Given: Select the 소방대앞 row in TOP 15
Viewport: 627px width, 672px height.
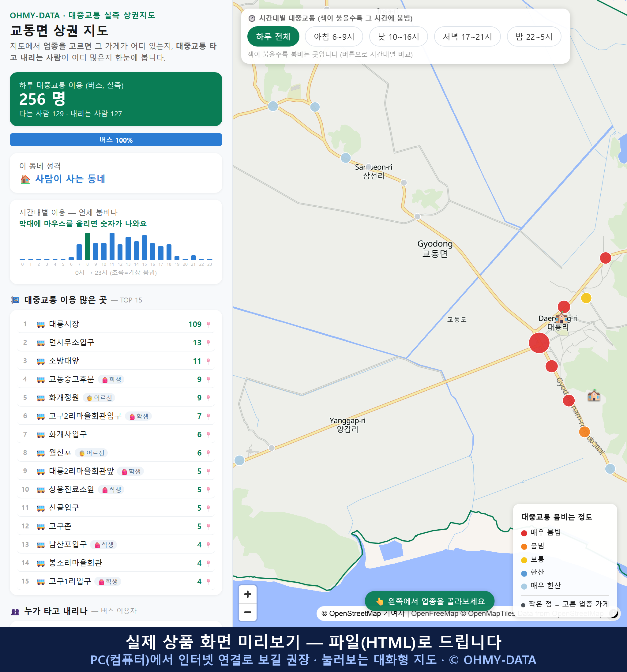Looking at the screenshot, I should point(116,361).
